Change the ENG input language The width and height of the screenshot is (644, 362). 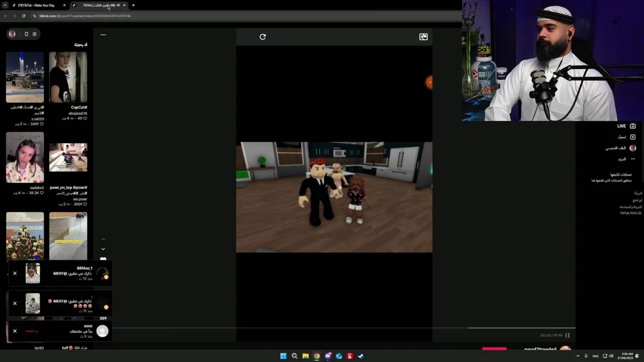coord(596,356)
